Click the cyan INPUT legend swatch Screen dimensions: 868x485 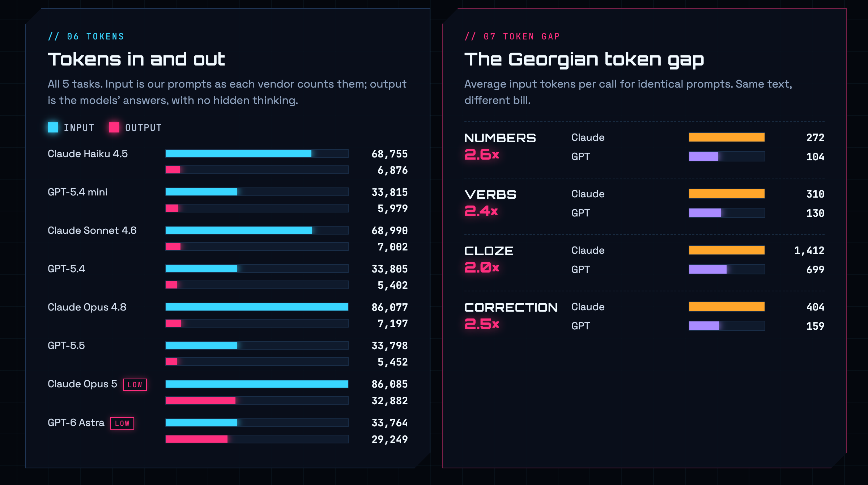53,127
